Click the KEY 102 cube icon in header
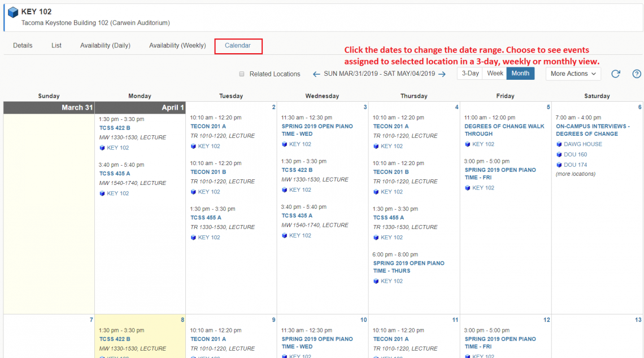Viewport: 644px width, 358px height. (x=13, y=12)
